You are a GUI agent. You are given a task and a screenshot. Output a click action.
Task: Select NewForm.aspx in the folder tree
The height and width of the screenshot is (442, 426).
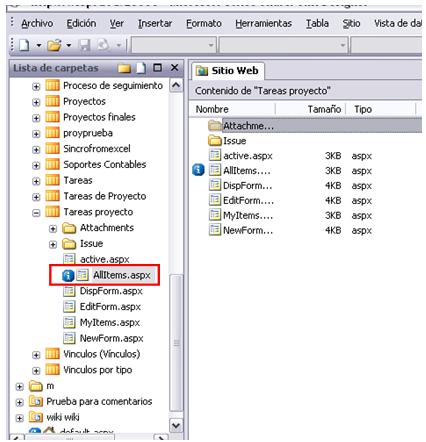tap(111, 338)
